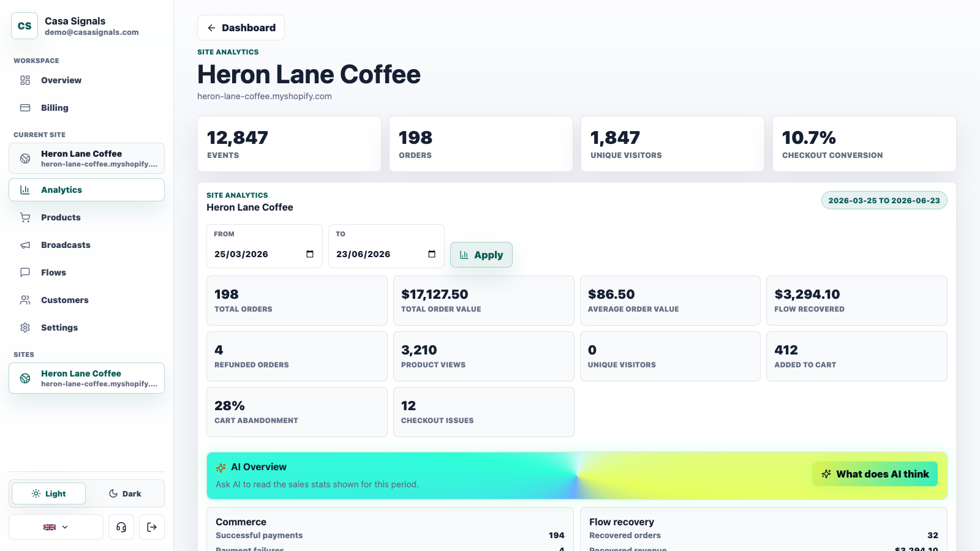This screenshot has width=980, height=551.
Task: Click the CS workspace logo
Action: [24, 26]
